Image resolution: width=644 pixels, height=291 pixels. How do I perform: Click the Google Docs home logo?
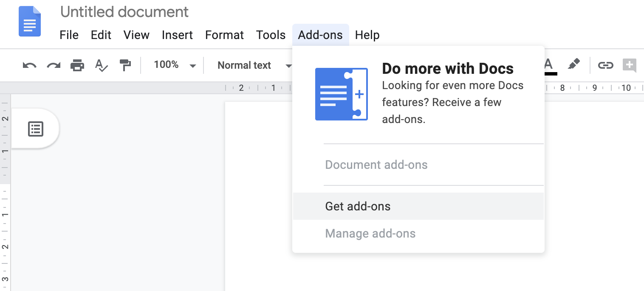click(29, 21)
